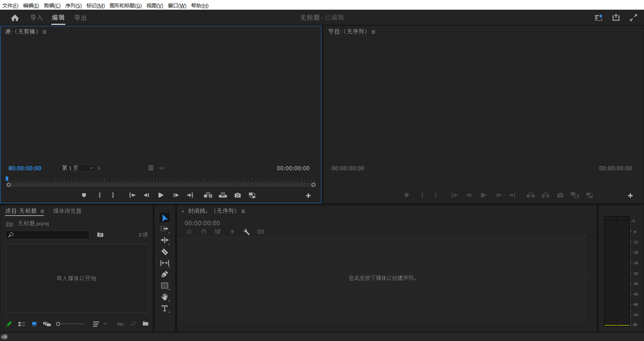Go to In point in Source monitor
Image resolution: width=644 pixels, height=341 pixels.
[x=132, y=195]
